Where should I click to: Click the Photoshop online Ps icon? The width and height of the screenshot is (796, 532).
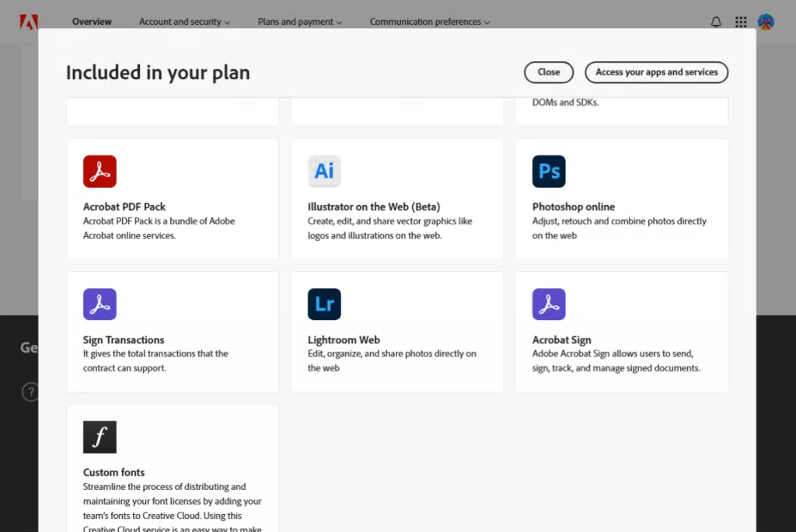coord(549,172)
